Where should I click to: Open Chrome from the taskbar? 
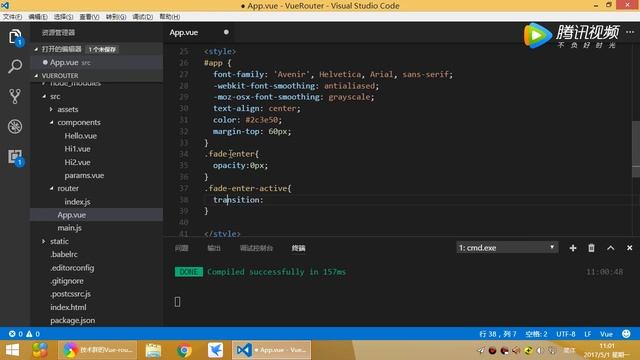(x=184, y=350)
